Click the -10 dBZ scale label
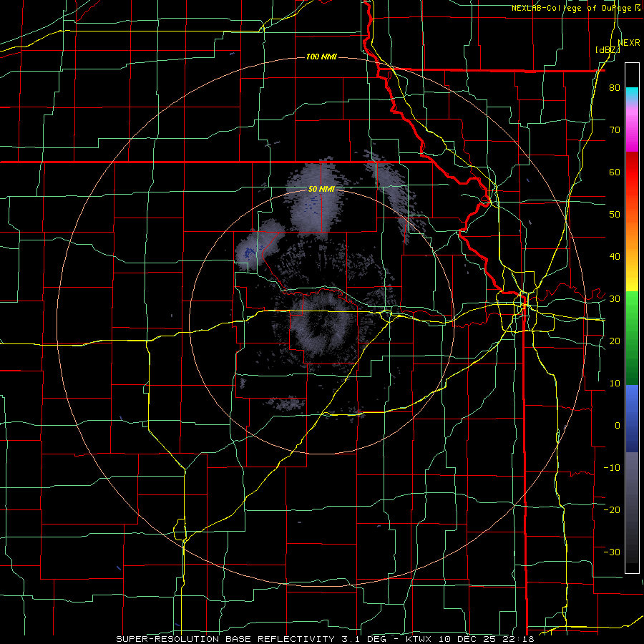The width and height of the screenshot is (644, 644). tap(612, 467)
